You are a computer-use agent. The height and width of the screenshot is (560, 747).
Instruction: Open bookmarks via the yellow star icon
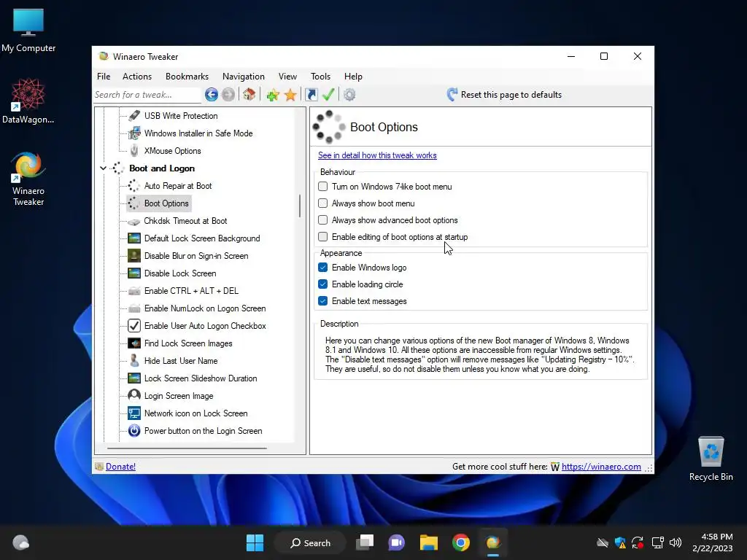pos(290,95)
